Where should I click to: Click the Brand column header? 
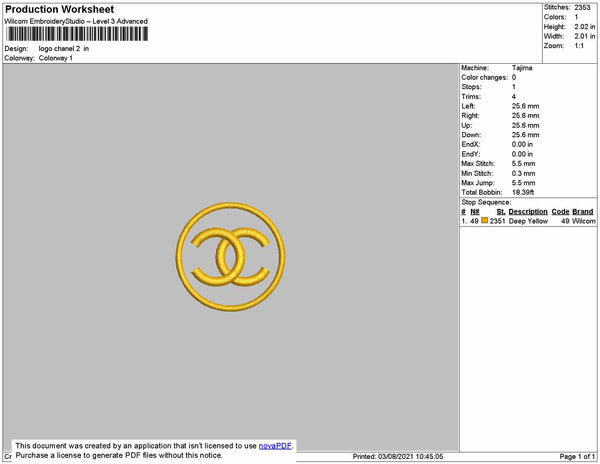coord(583,212)
